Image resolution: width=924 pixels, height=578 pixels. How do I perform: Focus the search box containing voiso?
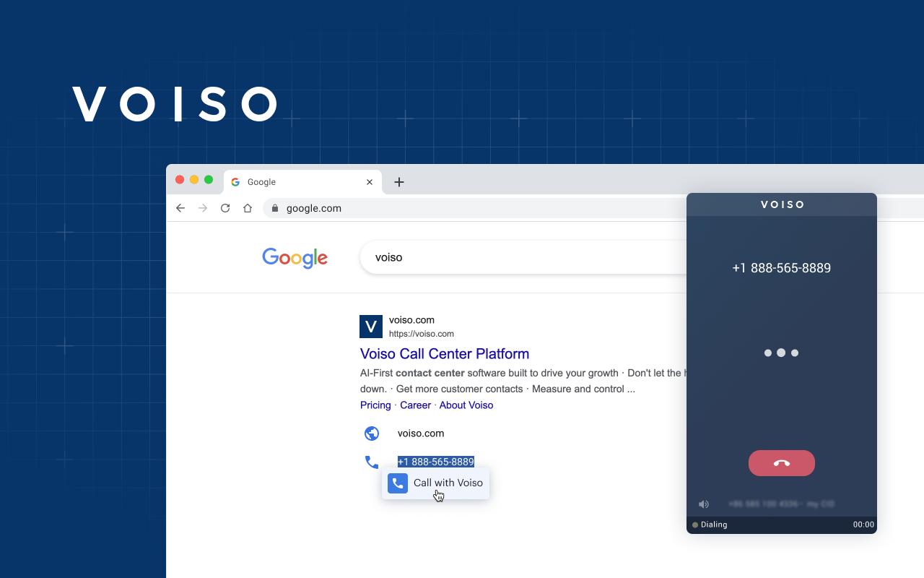point(523,257)
